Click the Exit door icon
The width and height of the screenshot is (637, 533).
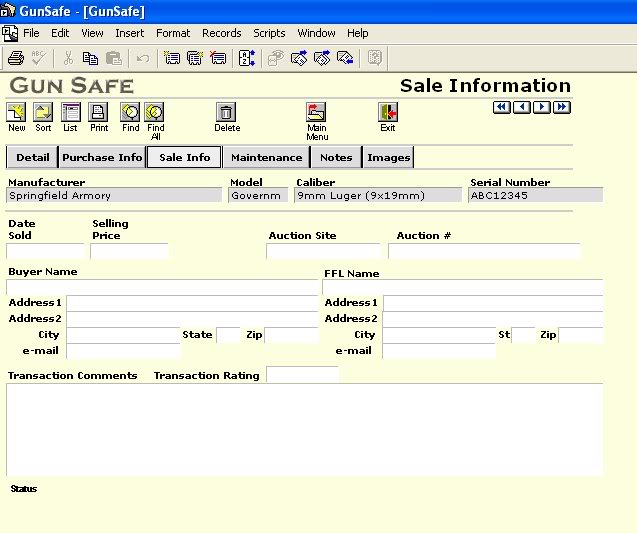[388, 112]
